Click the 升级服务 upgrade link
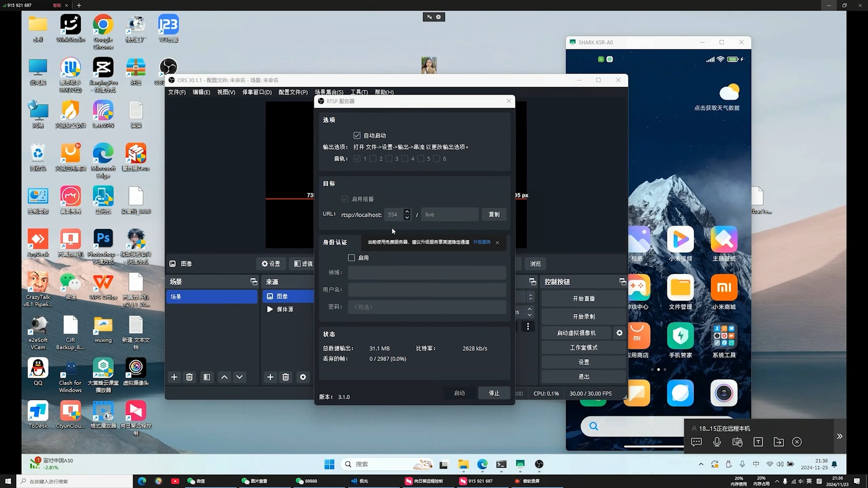868x488 pixels. pos(482,242)
